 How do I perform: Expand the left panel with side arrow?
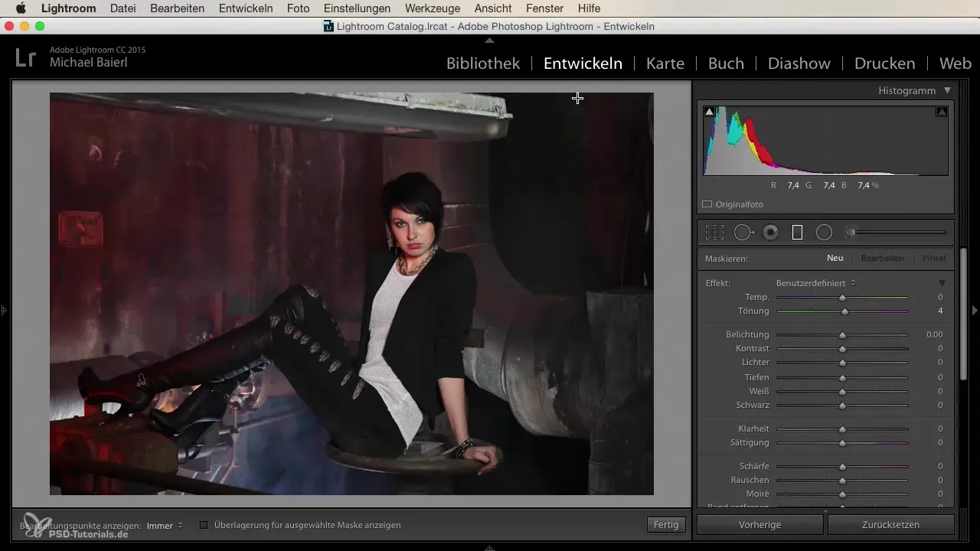[x=4, y=310]
